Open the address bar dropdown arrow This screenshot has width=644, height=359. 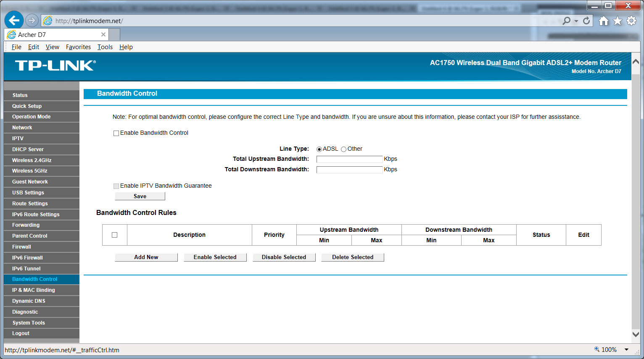(x=576, y=21)
